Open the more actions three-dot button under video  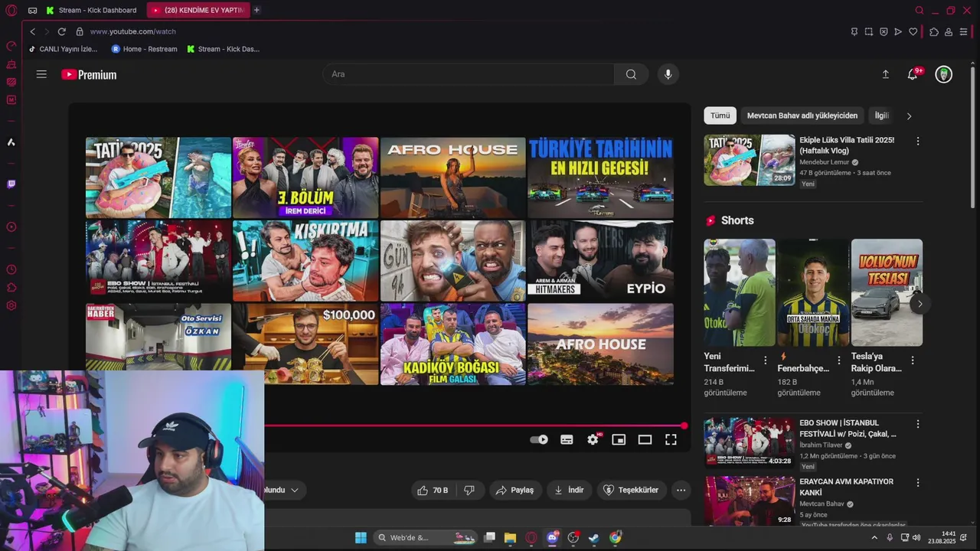tap(681, 490)
